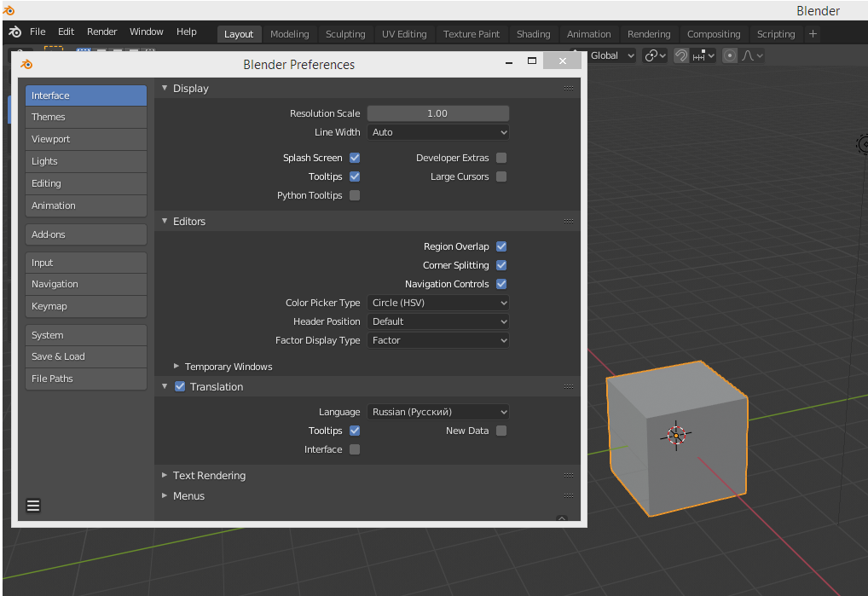Maximize the Blender Preferences window

pyautogui.click(x=532, y=61)
